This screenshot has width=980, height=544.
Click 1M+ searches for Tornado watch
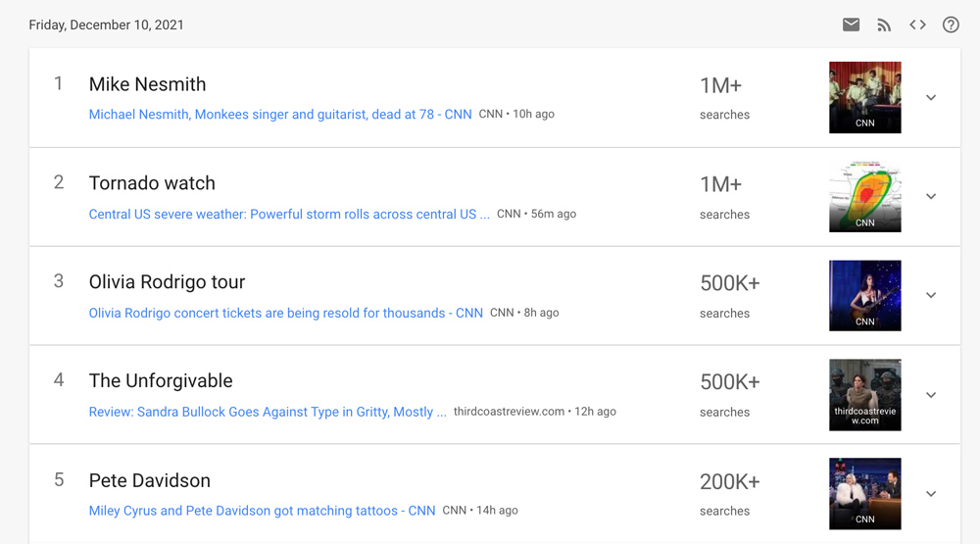(724, 198)
